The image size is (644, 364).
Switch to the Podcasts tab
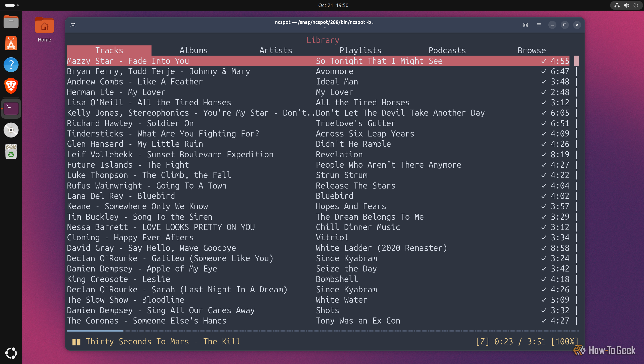447,50
